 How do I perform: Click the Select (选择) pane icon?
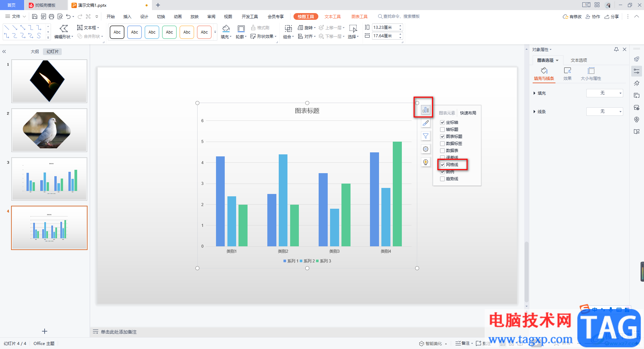(x=353, y=29)
